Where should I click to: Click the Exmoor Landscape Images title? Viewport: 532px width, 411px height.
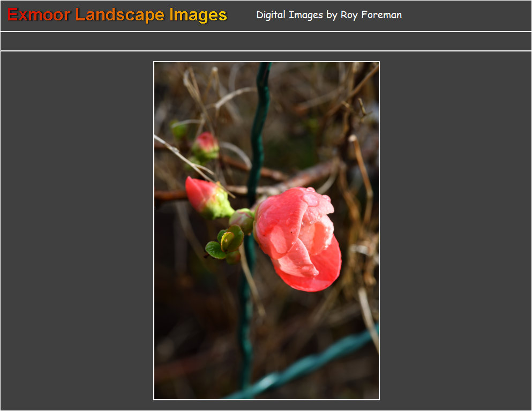[117, 15]
